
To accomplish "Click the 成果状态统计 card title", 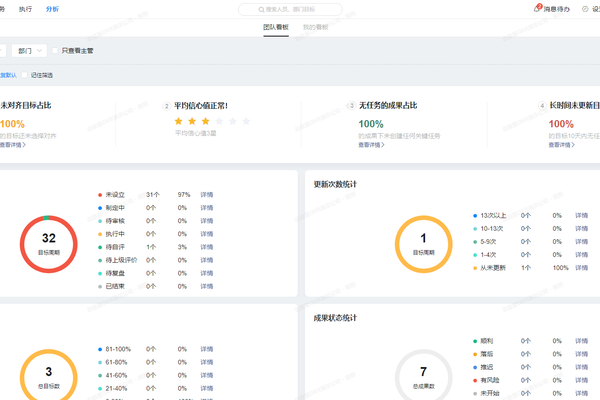I will coord(335,318).
